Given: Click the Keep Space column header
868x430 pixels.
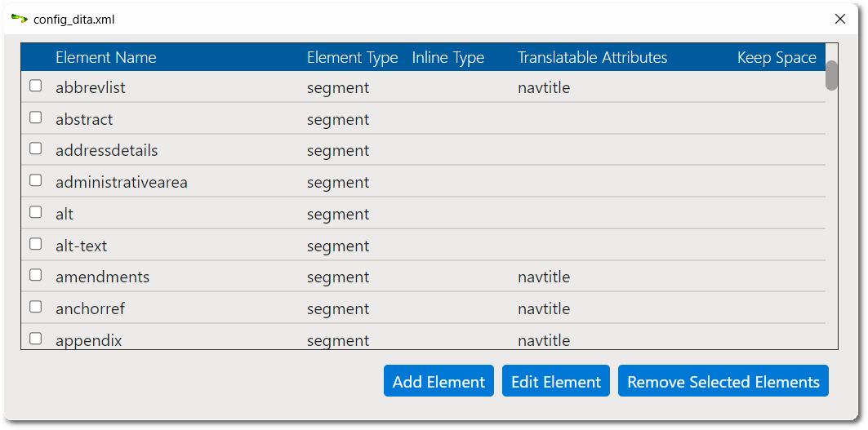Looking at the screenshot, I should tap(777, 58).
